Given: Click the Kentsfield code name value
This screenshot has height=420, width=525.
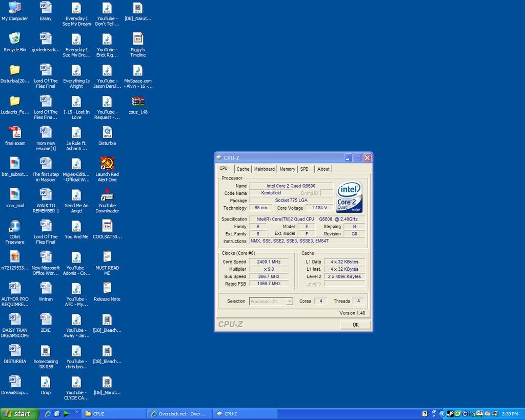Looking at the screenshot, I should 271,193.
